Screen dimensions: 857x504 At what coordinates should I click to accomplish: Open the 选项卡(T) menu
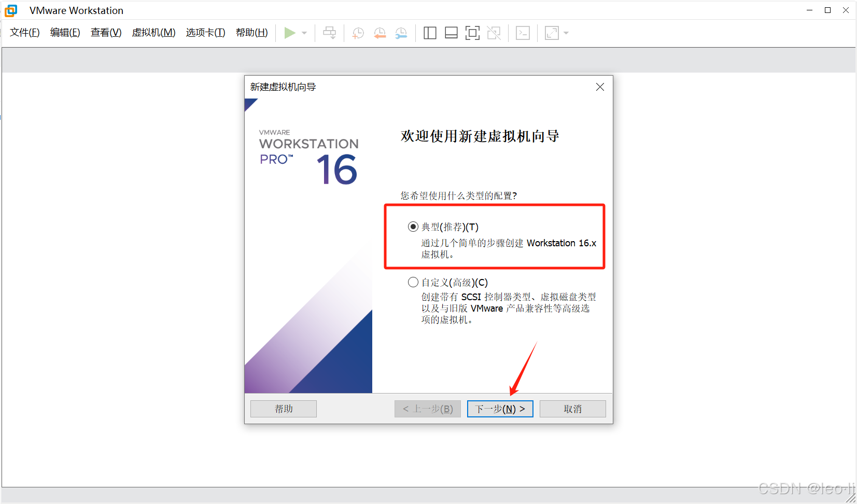click(206, 33)
